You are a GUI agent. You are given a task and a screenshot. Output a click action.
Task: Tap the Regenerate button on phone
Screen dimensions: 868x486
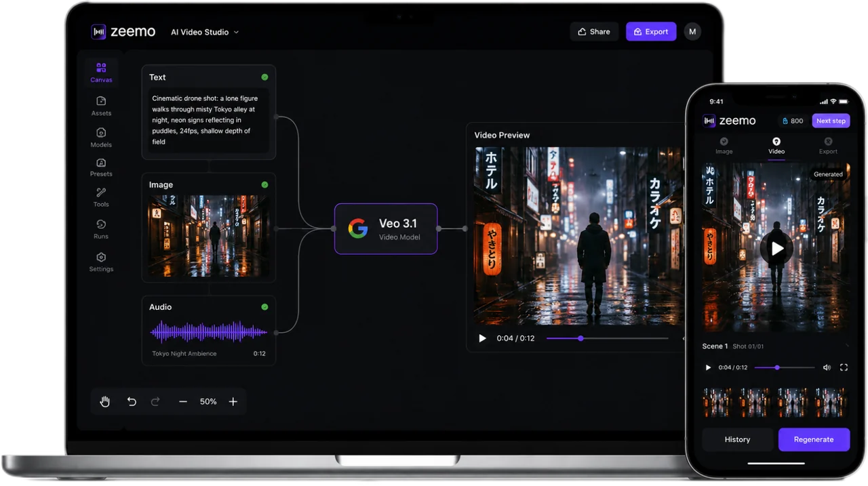click(x=814, y=439)
